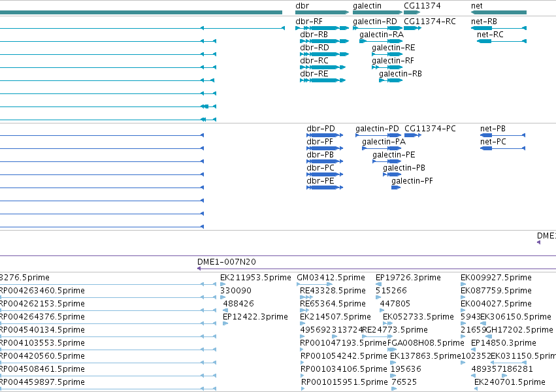Click the EK214507.5prime label
The image size is (556, 392).
pos(335,317)
